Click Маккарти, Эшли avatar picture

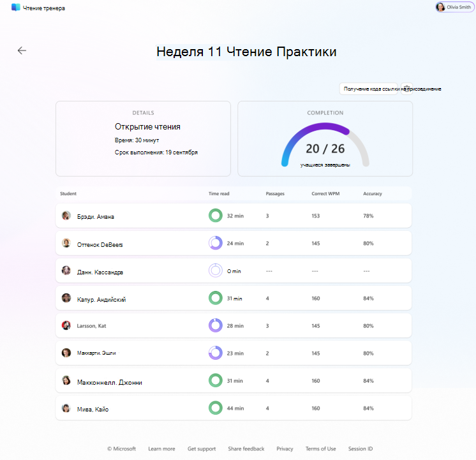tap(66, 353)
